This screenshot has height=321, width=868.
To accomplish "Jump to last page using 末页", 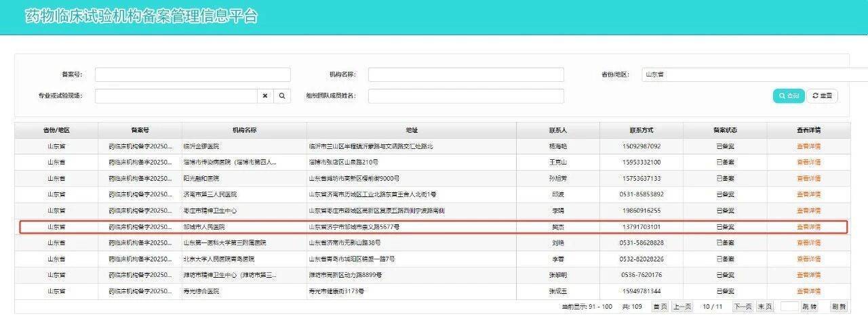I will coord(765,307).
